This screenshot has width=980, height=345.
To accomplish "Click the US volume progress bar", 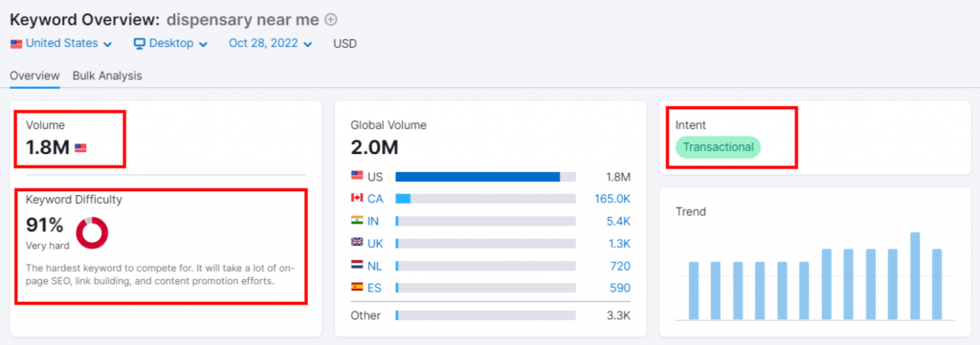I will pos(485,177).
